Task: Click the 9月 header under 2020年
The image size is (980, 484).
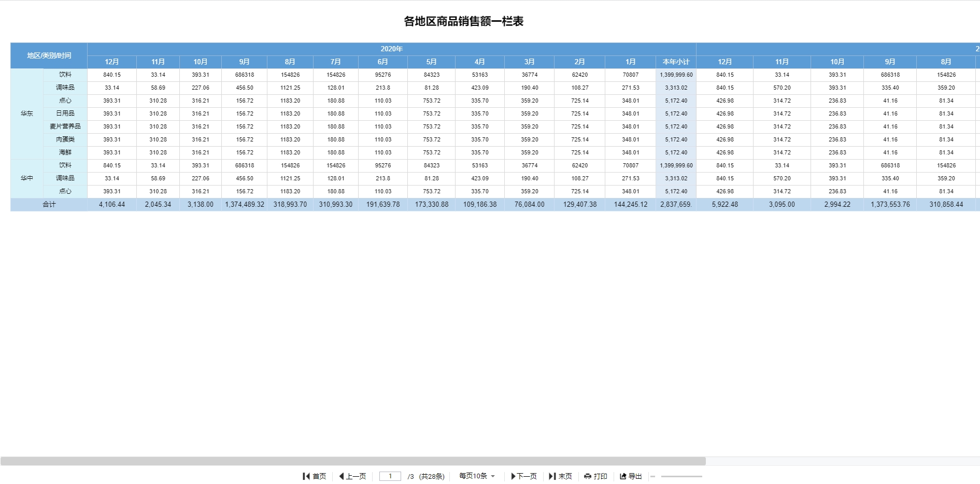Action: (x=245, y=62)
